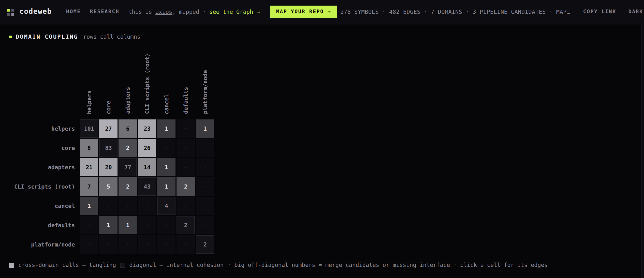Click the 'platform/node' row label
644x278 pixels.
point(53,245)
